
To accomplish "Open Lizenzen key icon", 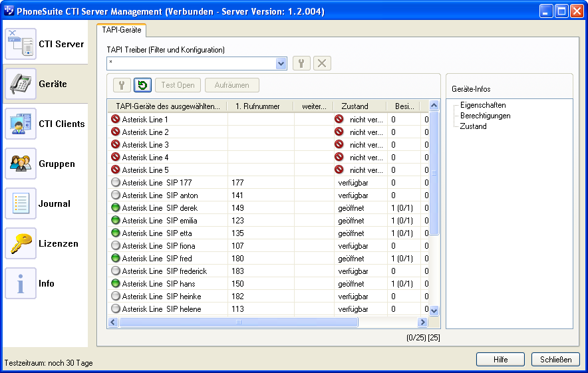I will [x=21, y=244].
